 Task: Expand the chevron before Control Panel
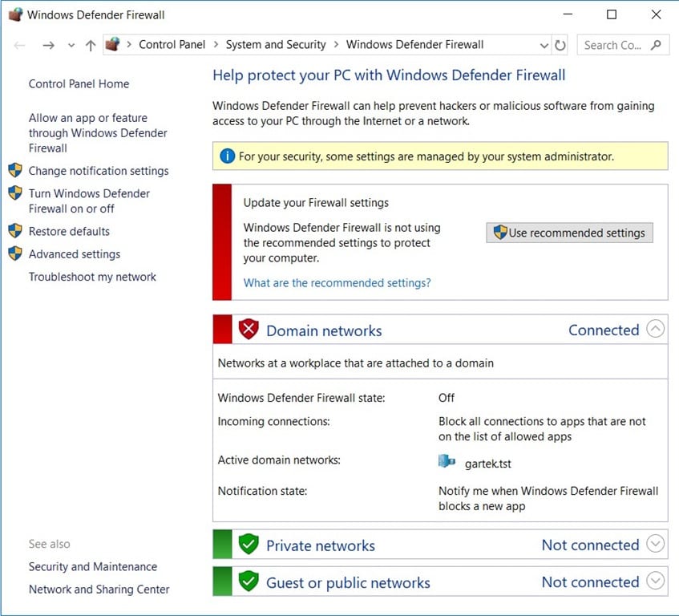(x=129, y=45)
